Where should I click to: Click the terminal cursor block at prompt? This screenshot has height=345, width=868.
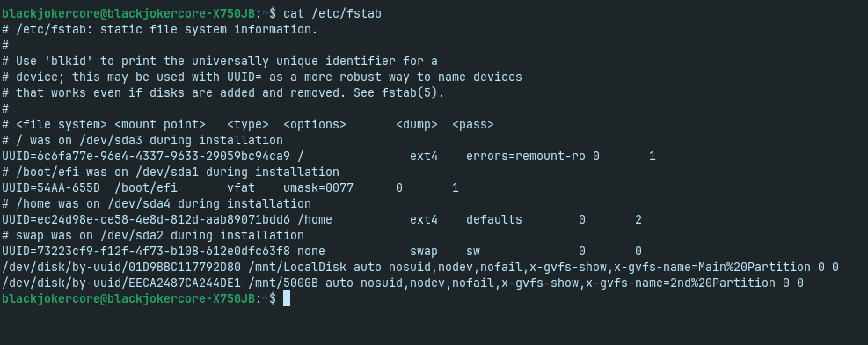click(x=286, y=298)
